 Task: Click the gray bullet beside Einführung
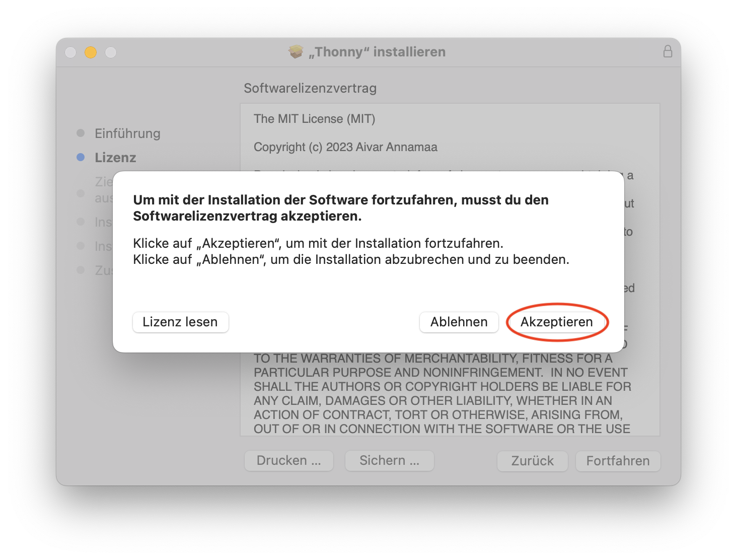coord(81,133)
